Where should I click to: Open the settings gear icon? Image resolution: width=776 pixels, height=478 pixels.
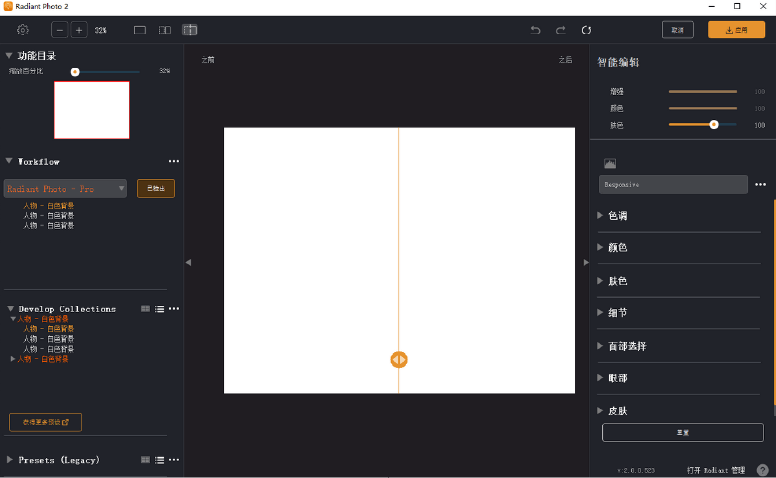pos(23,30)
